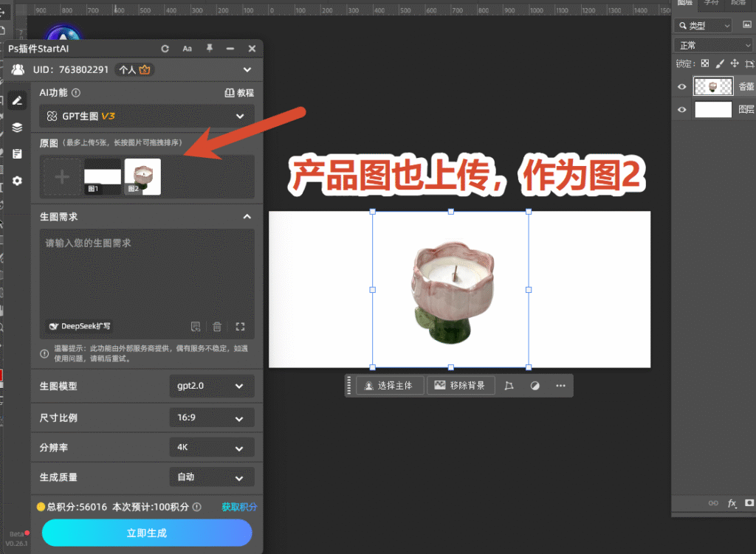Image resolution: width=756 pixels, height=554 pixels.
Task: Toggle lock image pixels brush icon
Action: (719, 63)
